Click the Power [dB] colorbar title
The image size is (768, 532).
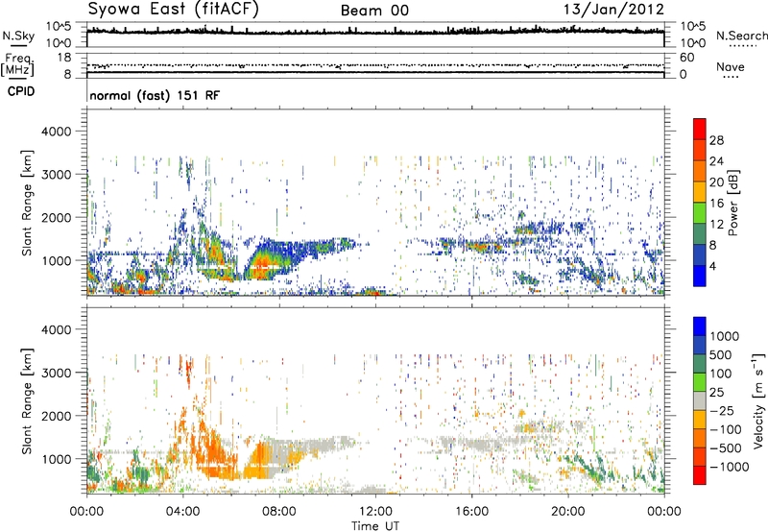click(x=732, y=203)
